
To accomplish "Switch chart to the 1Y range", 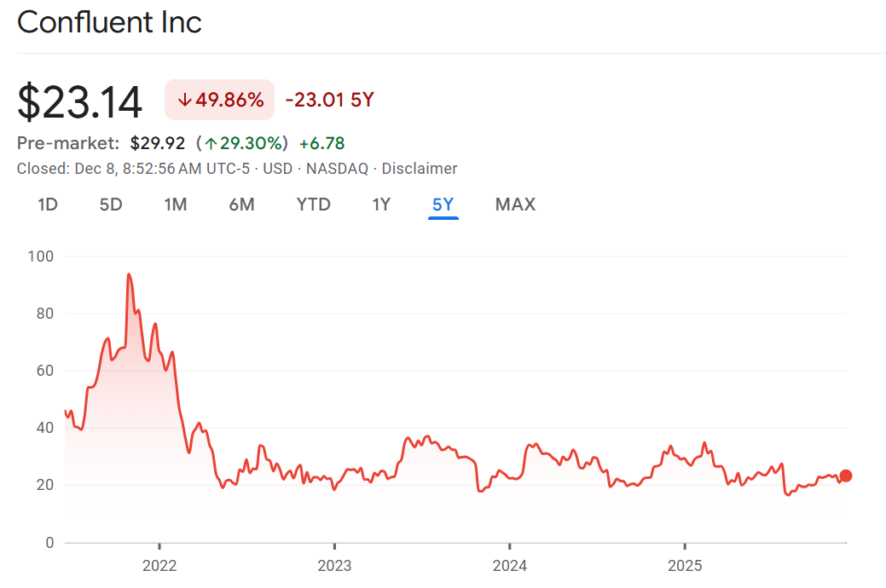I will (x=381, y=205).
